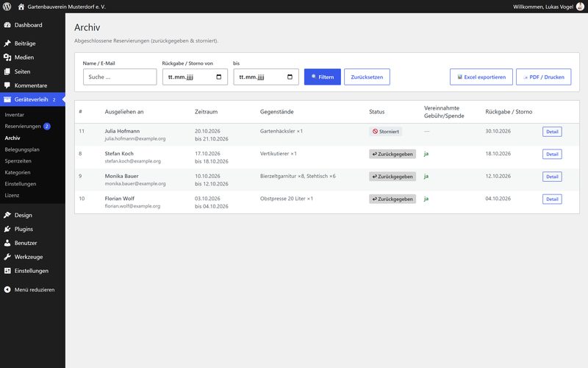Click the Zeitraum column header
The width and height of the screenshot is (588, 368).
[x=206, y=112]
